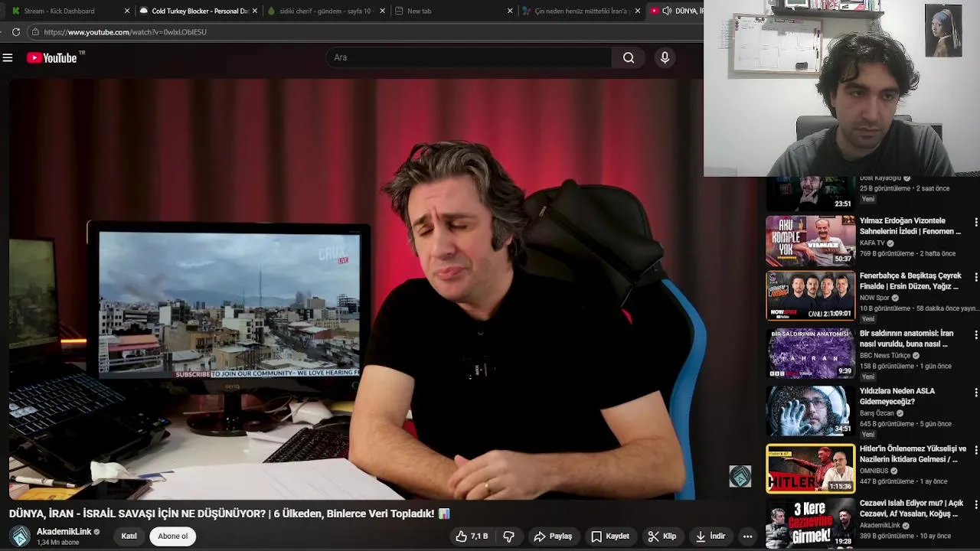Open Yılmaz Erdoğan Vizontele video thumbnail
The height and width of the screenshot is (551, 980).
click(x=810, y=240)
